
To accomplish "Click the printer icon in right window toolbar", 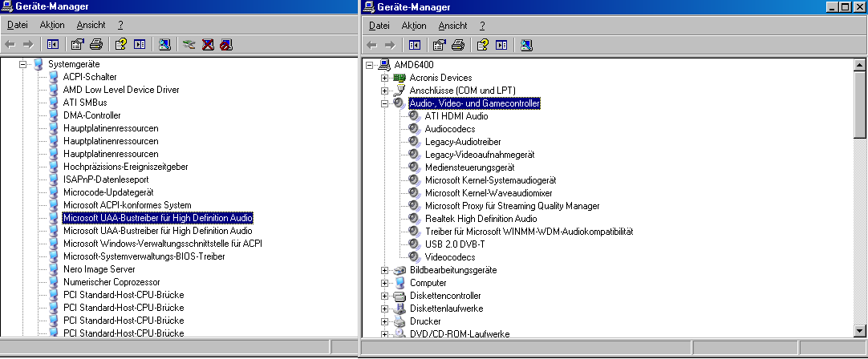I will tap(458, 45).
